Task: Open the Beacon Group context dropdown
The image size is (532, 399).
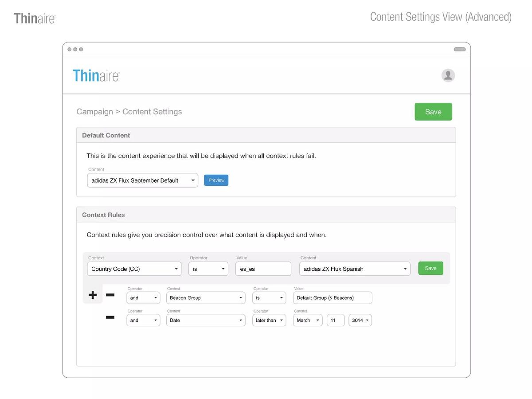Action: click(206, 298)
